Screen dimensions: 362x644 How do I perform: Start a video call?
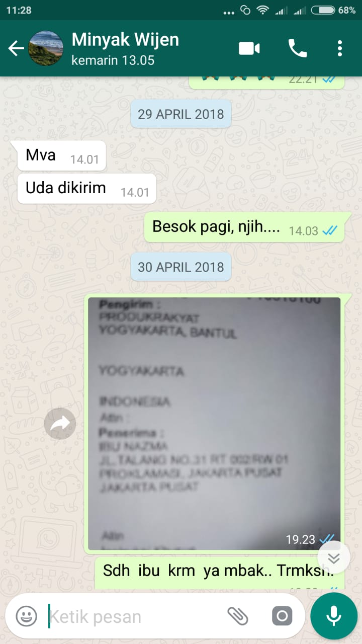tap(249, 48)
